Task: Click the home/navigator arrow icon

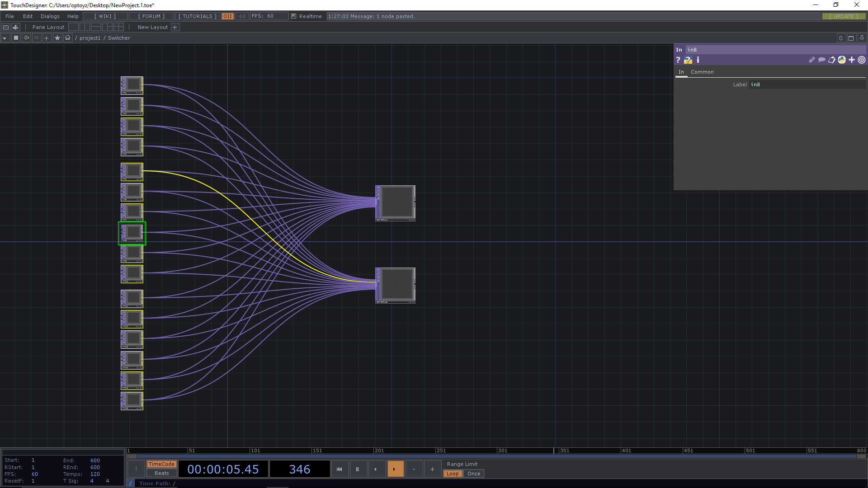Action: (67, 38)
